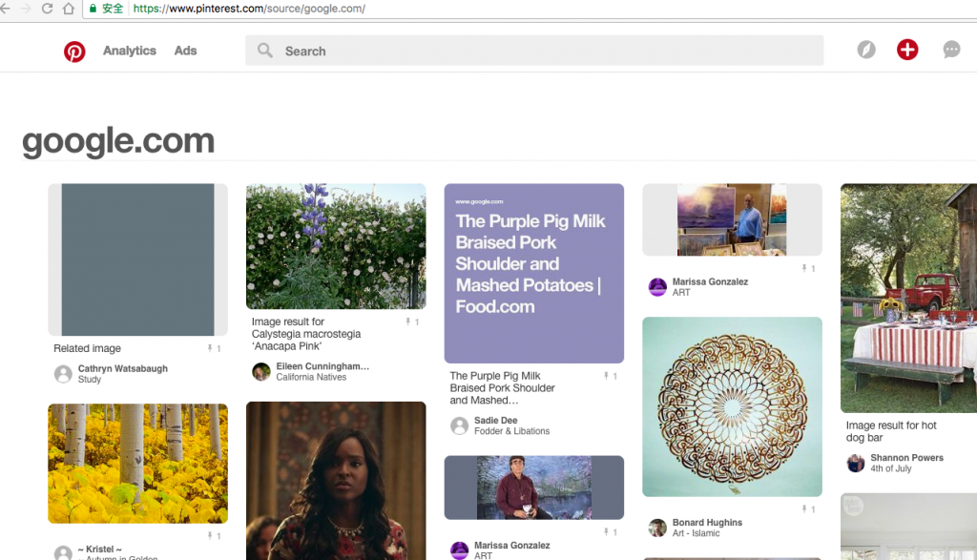
Task: Click Eileen Cunningham's profile avatar
Action: point(261,372)
